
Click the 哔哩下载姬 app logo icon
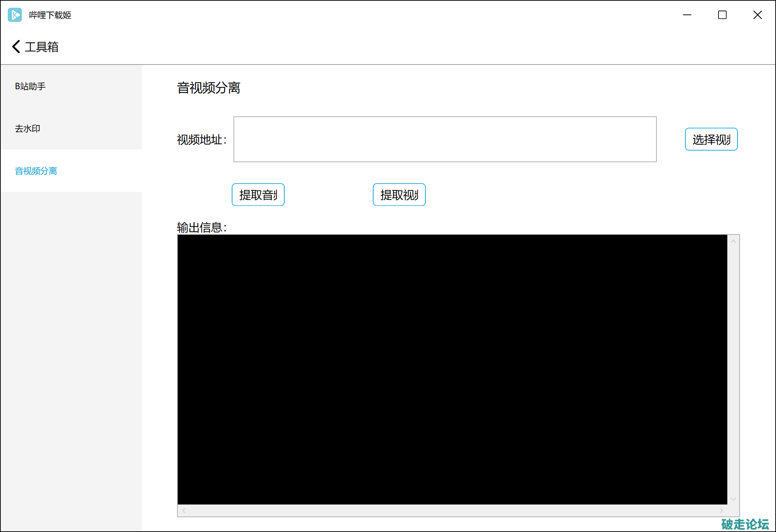15,15
